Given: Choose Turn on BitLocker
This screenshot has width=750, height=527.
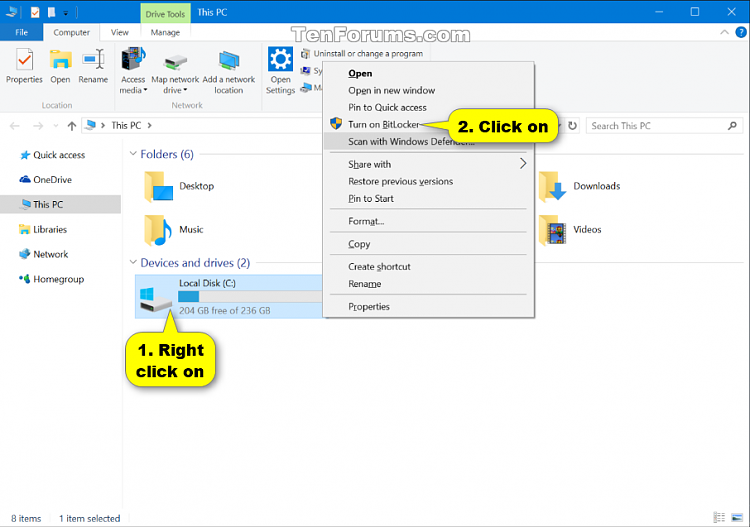Looking at the screenshot, I should 383,124.
